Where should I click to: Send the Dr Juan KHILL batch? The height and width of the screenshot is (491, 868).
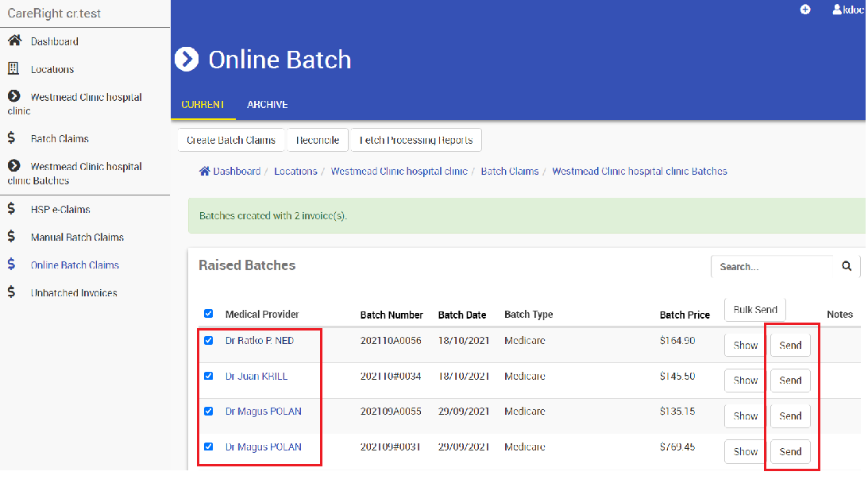pyautogui.click(x=790, y=381)
